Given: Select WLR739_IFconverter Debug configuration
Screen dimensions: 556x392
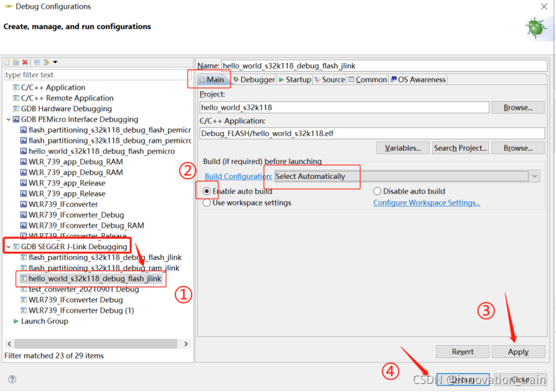Looking at the screenshot, I should (x=76, y=300).
